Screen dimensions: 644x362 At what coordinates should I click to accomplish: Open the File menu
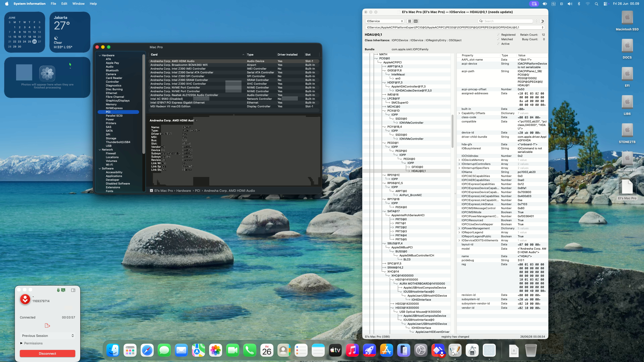(x=53, y=4)
